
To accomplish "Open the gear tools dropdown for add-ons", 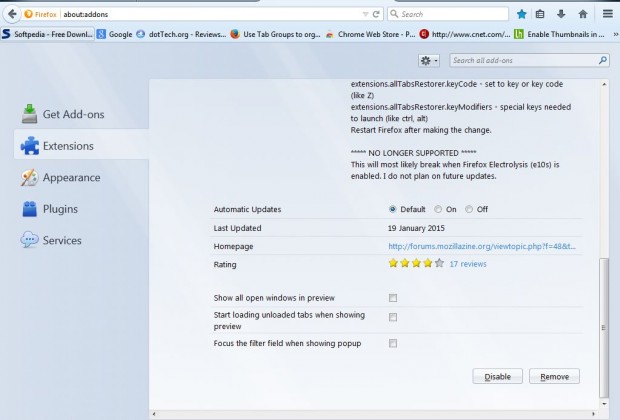I will pyautogui.click(x=429, y=61).
